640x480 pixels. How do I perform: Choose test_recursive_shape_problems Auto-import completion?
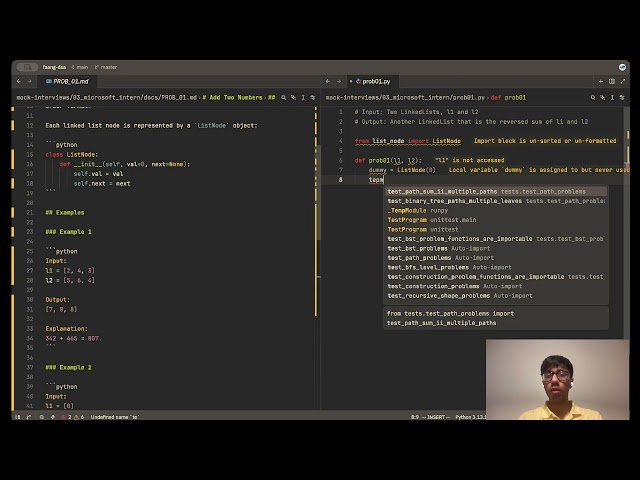point(496,296)
